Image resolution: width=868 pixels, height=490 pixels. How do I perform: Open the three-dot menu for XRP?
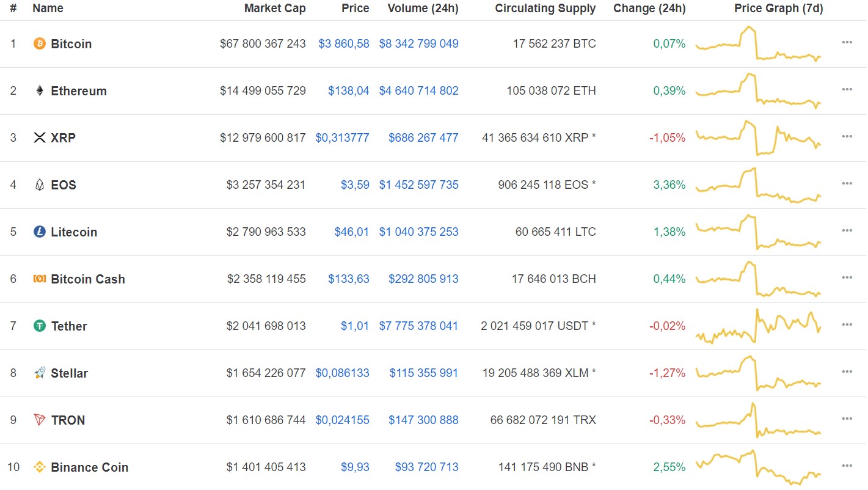847,136
